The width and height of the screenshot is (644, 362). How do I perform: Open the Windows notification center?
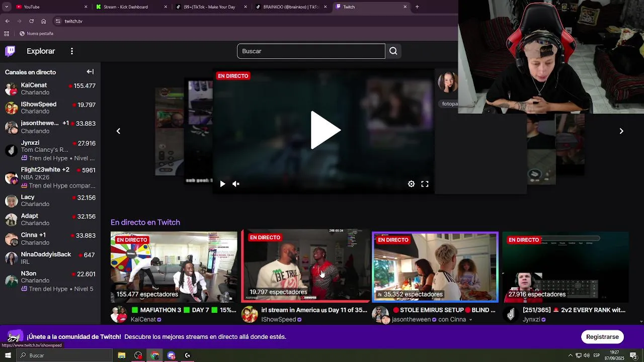[633, 355]
